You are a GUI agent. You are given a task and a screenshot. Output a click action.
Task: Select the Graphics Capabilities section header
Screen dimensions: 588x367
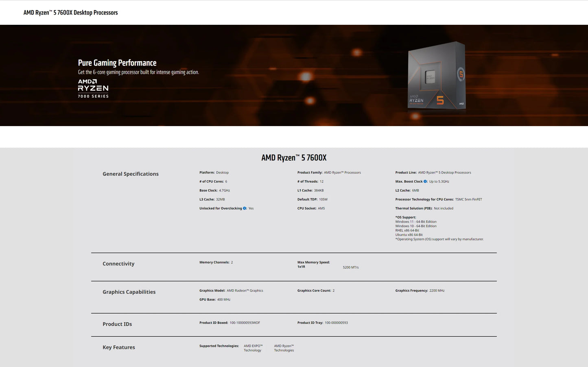pos(129,292)
